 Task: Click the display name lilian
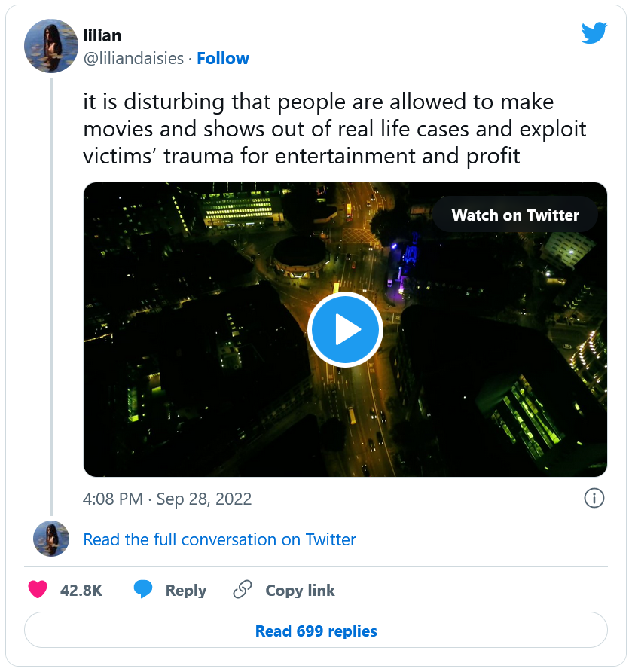102,35
